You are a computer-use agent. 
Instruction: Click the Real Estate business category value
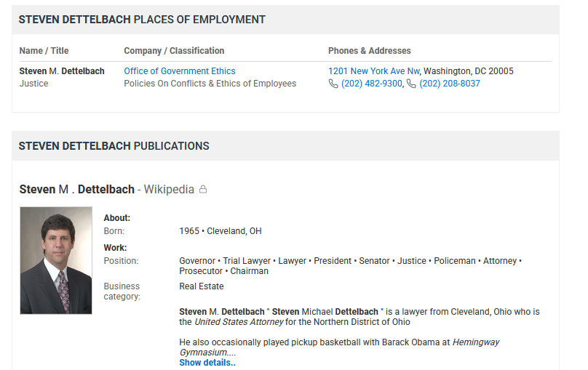click(x=202, y=286)
